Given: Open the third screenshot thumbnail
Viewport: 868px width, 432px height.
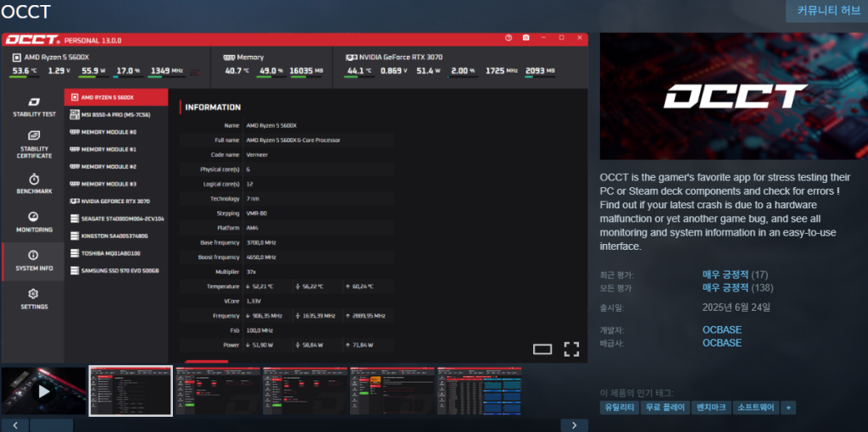Looking at the screenshot, I should 218,391.
